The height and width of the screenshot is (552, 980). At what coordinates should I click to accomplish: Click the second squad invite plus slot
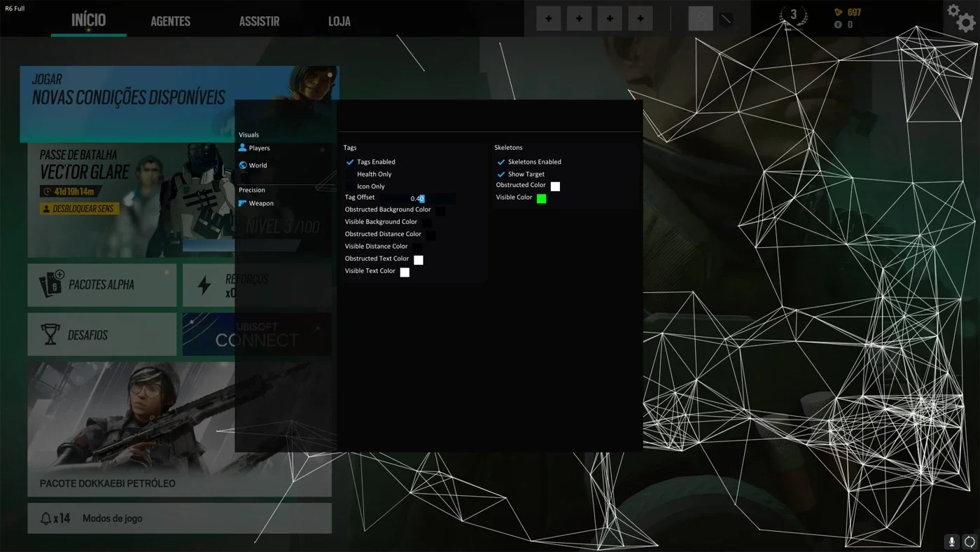point(579,18)
